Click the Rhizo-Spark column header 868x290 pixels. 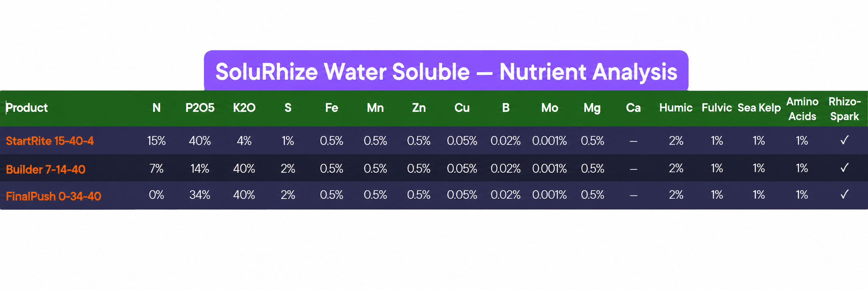point(844,109)
